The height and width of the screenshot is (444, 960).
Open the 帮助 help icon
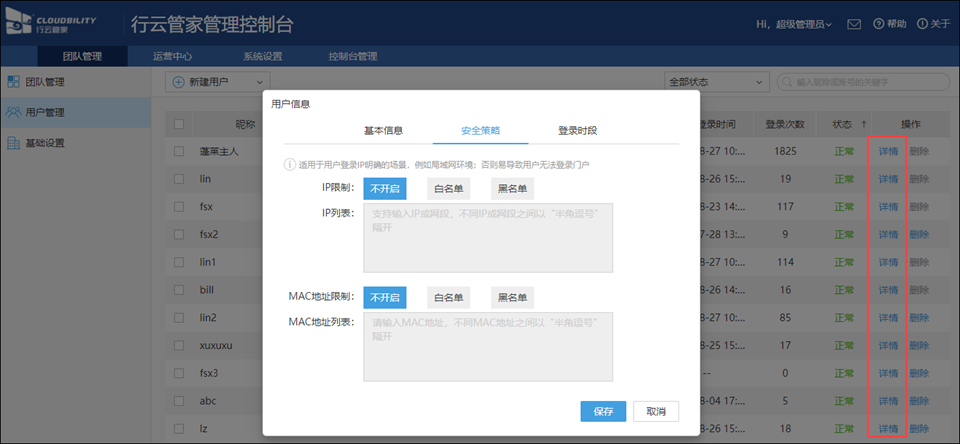point(879,24)
